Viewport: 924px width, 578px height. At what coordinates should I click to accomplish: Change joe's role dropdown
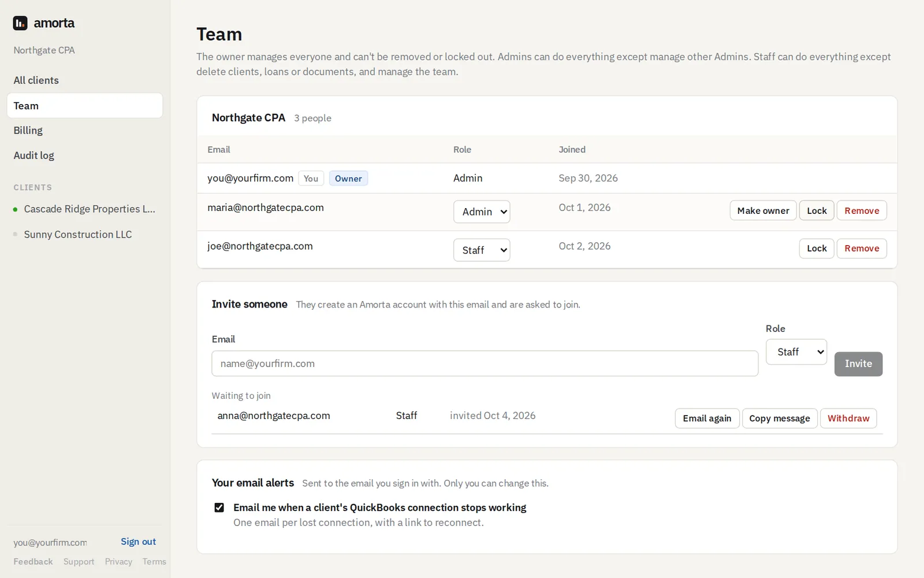point(482,250)
